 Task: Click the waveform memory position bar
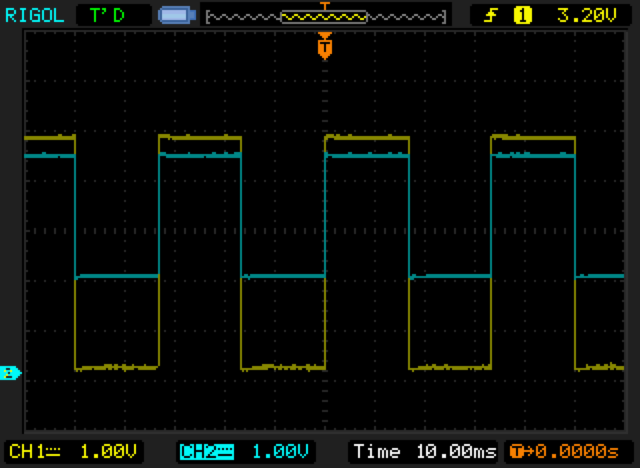326,17
